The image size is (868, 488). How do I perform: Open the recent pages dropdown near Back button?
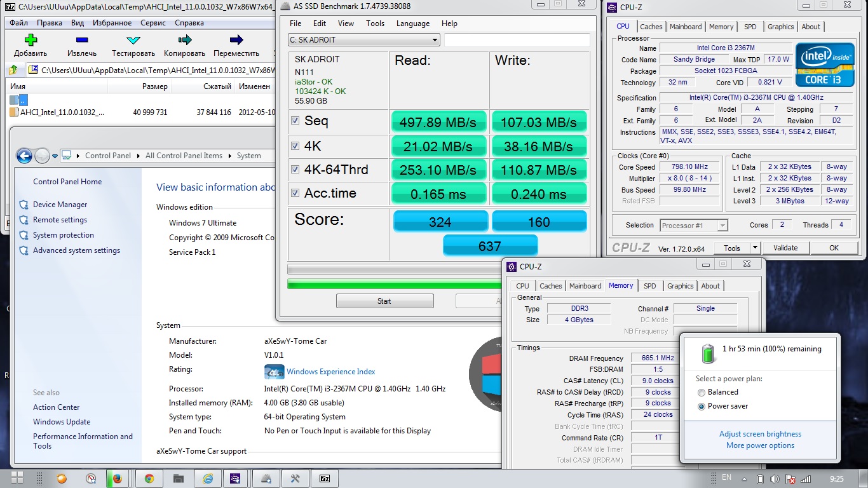click(56, 156)
